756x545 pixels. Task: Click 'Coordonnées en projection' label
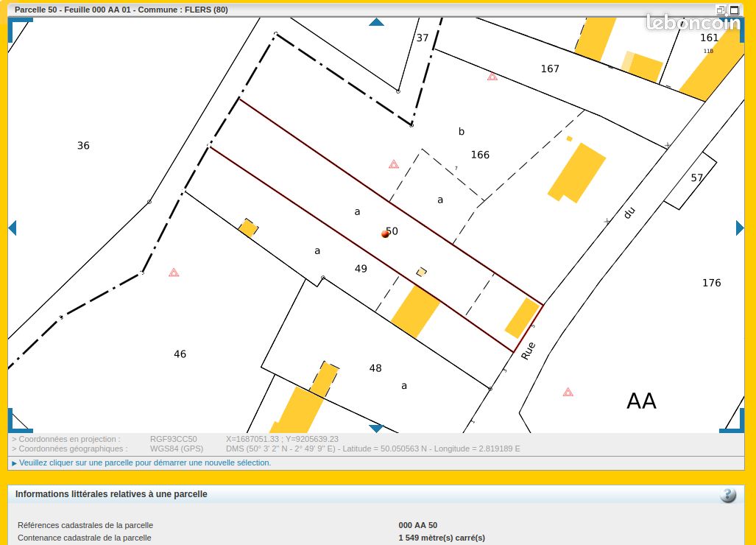tap(66, 439)
